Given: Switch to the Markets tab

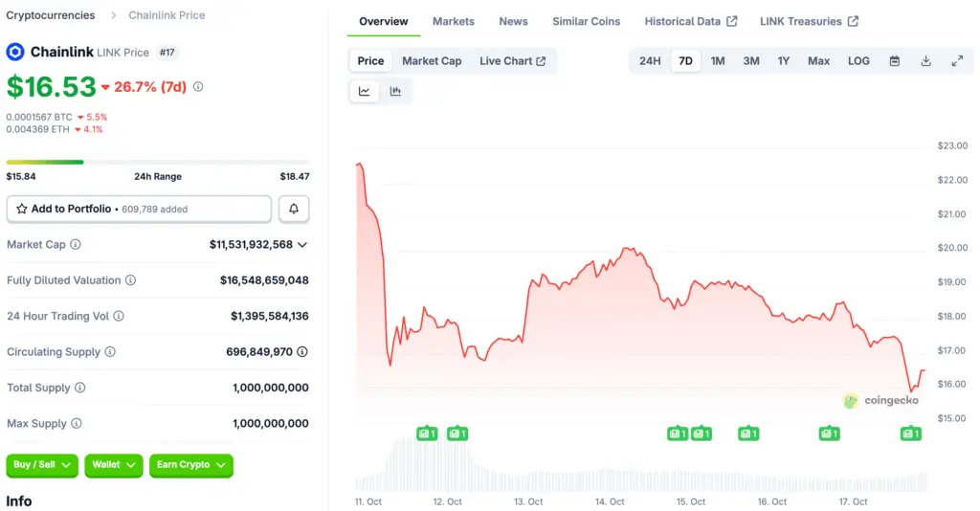Looking at the screenshot, I should [453, 21].
